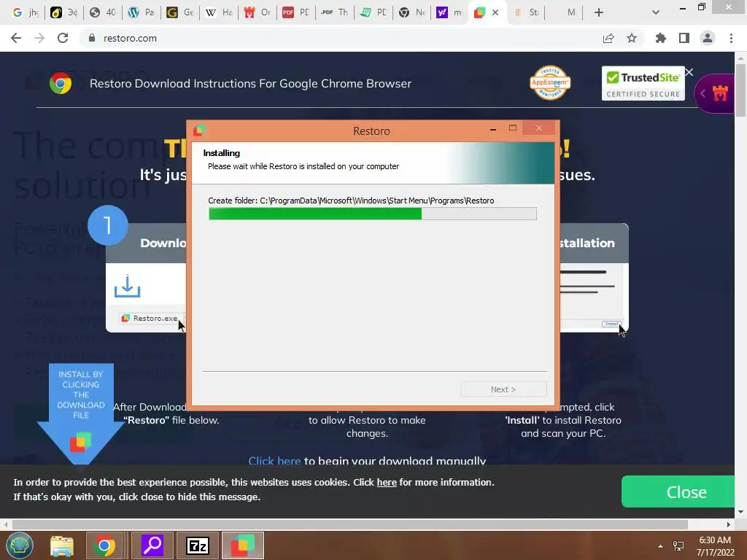
Task: Click the AppEsteem certification badge
Action: pos(550,83)
